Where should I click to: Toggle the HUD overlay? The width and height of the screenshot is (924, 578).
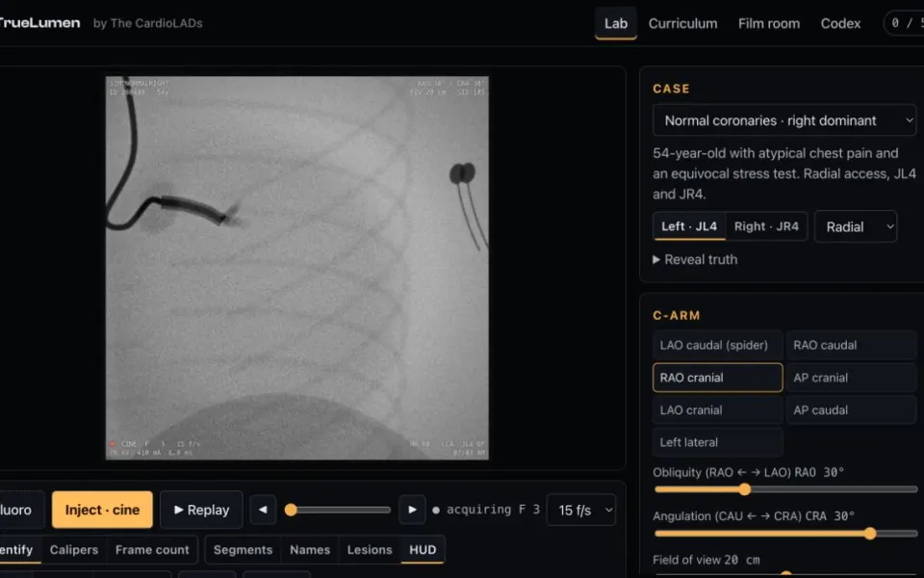[x=423, y=550]
